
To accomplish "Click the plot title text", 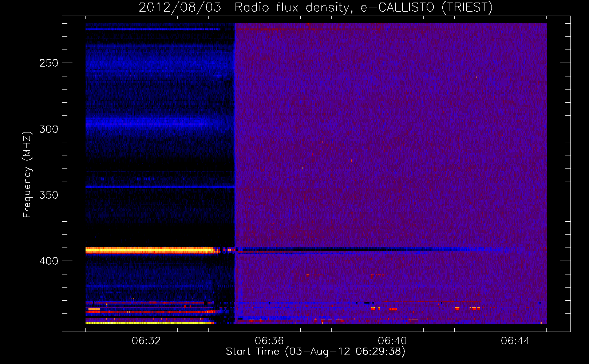I will pyautogui.click(x=316, y=7).
